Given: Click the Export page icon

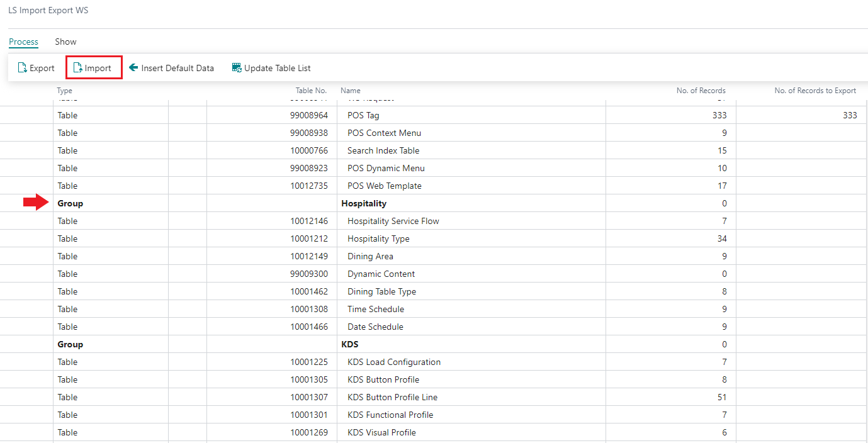Looking at the screenshot, I should click(22, 68).
